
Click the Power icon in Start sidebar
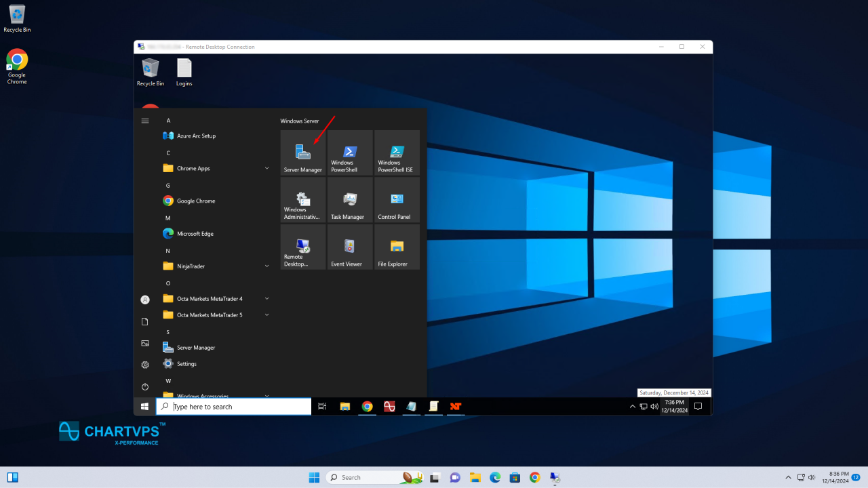144,386
